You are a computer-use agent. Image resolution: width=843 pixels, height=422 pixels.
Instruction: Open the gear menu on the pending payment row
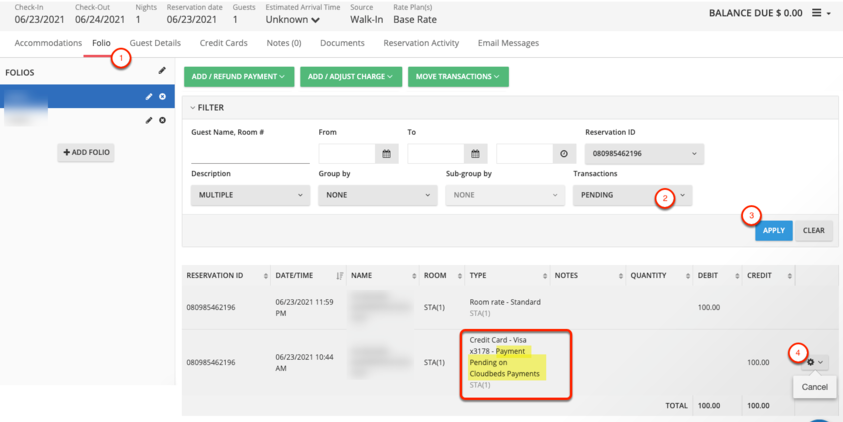click(x=815, y=362)
